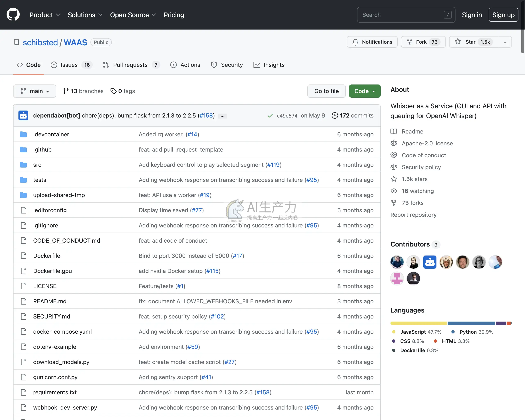Select the Code tab

click(29, 65)
